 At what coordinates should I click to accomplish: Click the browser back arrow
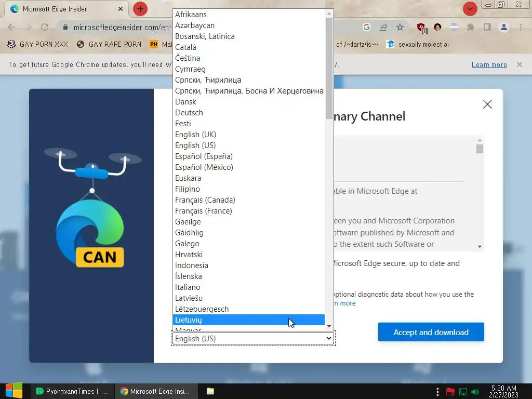coord(11,27)
